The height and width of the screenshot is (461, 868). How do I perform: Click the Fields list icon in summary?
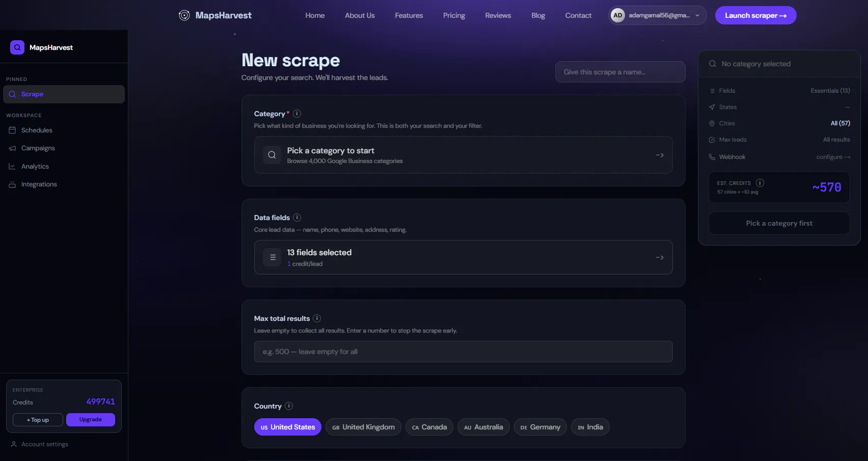point(712,91)
